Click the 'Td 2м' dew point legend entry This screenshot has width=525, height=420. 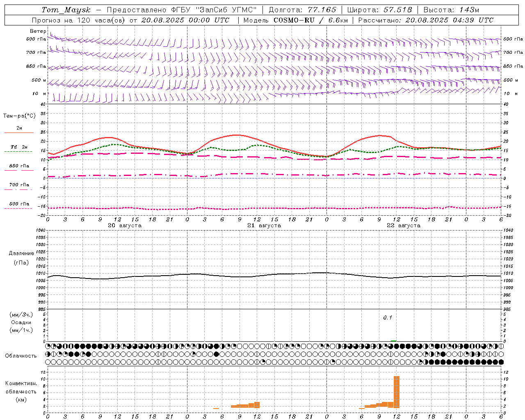tap(19, 147)
